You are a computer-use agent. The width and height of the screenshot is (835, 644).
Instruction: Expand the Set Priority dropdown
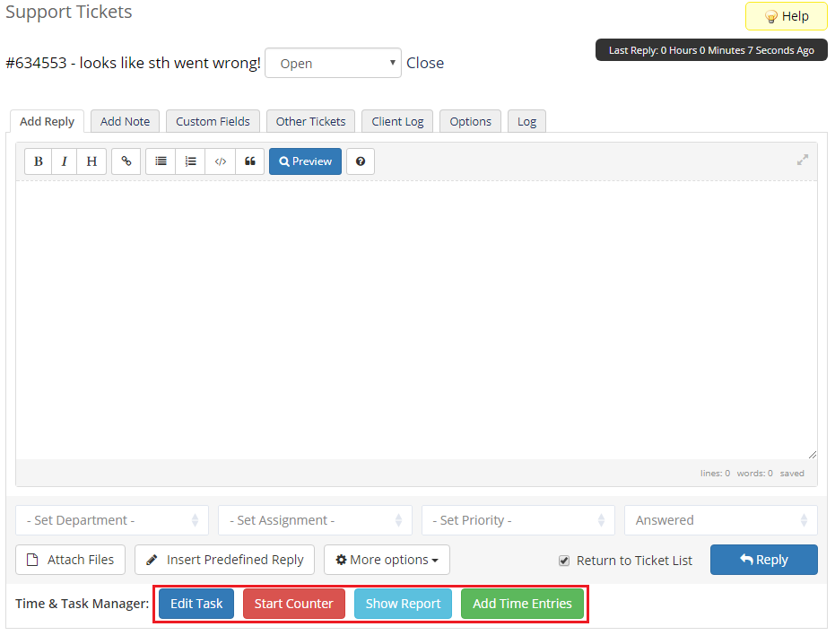click(x=518, y=520)
